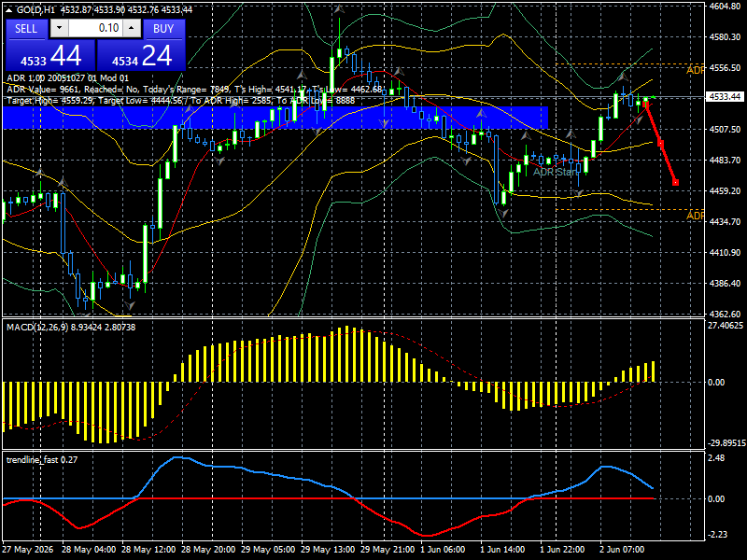Click the BUY button
This screenshot has height=560, width=747.
(x=163, y=29)
